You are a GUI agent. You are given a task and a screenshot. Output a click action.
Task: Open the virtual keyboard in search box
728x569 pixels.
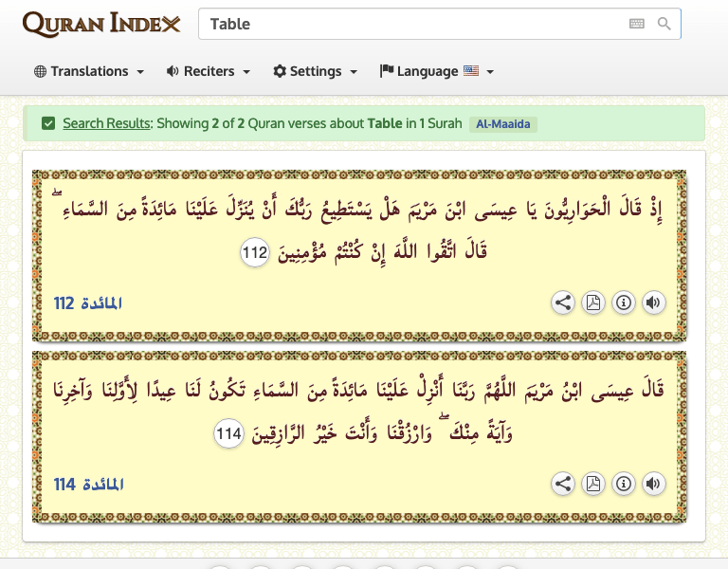click(x=637, y=25)
